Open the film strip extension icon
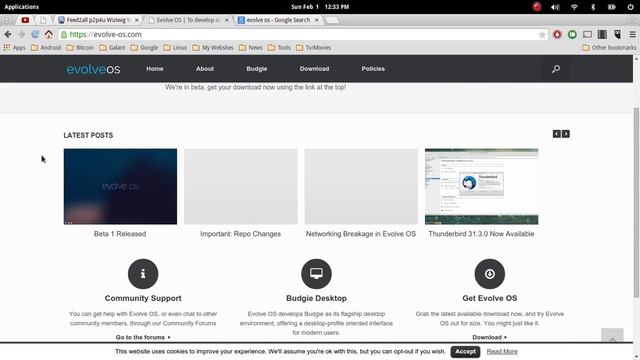The width and height of the screenshot is (640, 360). 602,35
